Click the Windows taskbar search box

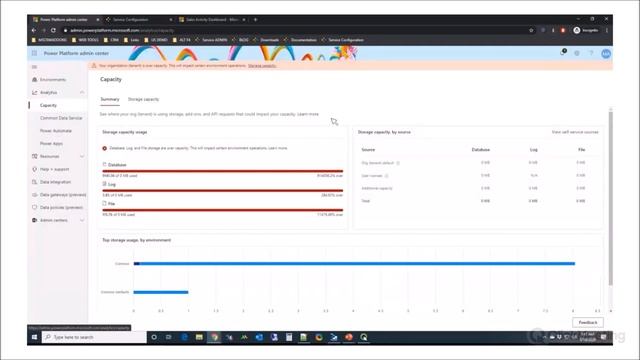tap(94, 337)
